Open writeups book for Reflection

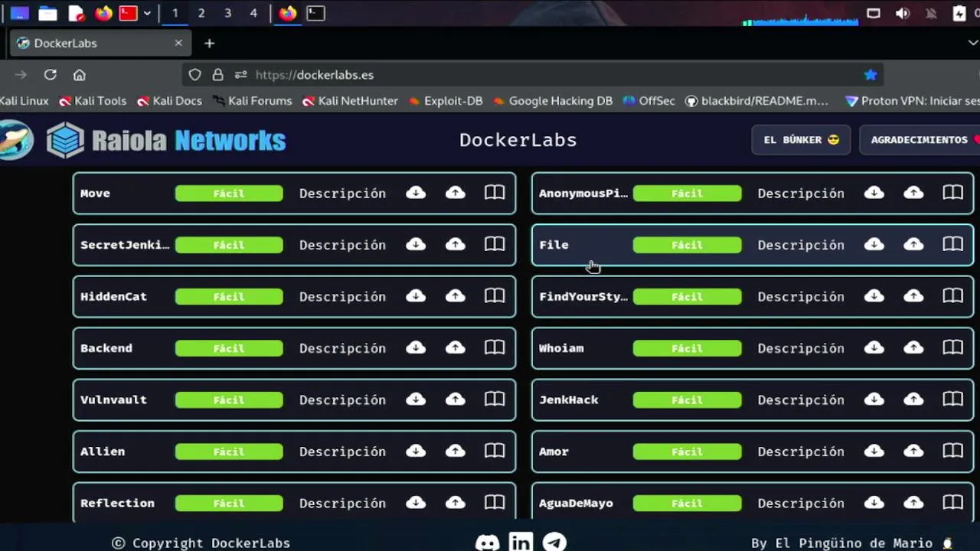click(495, 503)
